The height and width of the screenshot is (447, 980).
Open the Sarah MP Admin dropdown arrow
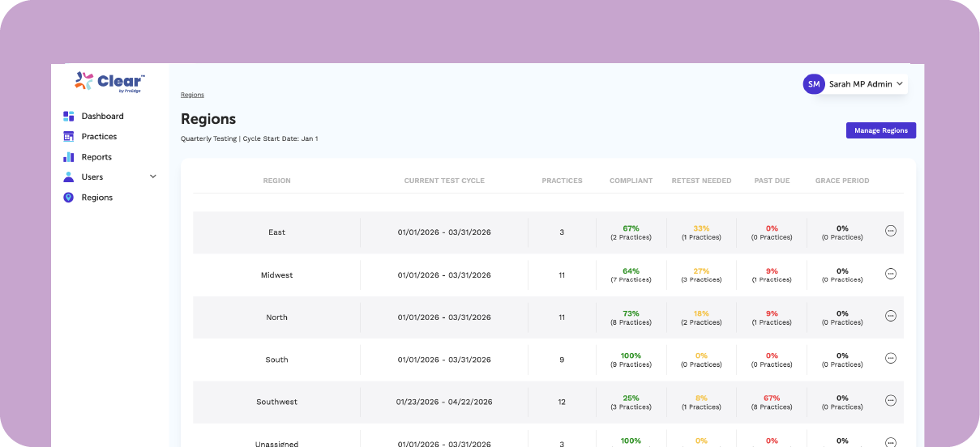pos(900,84)
